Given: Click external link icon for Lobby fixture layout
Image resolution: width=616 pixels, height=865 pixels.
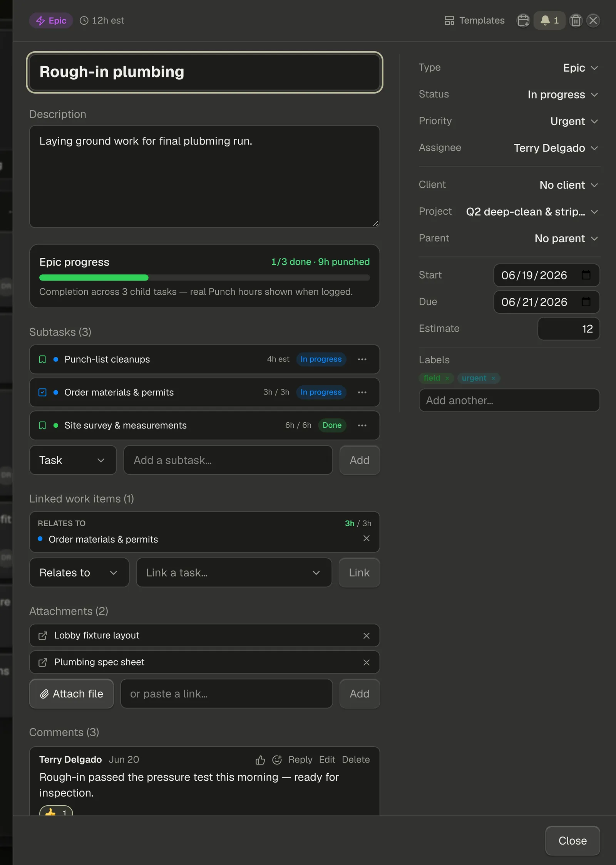Looking at the screenshot, I should point(43,635).
